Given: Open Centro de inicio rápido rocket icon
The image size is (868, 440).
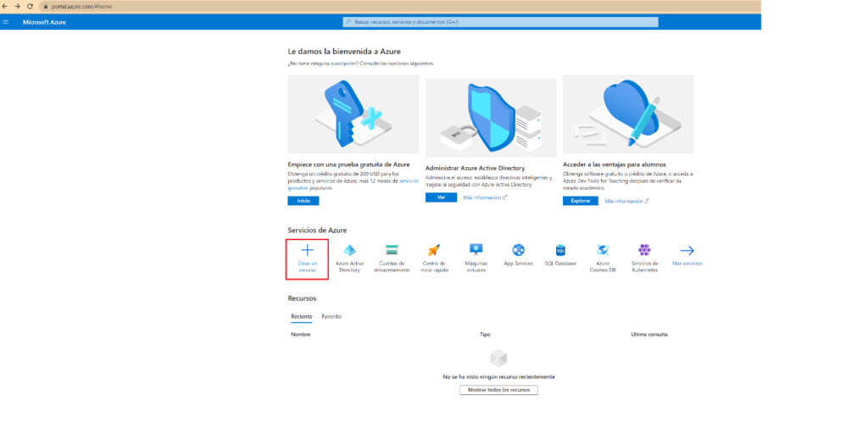Looking at the screenshot, I should tap(434, 250).
